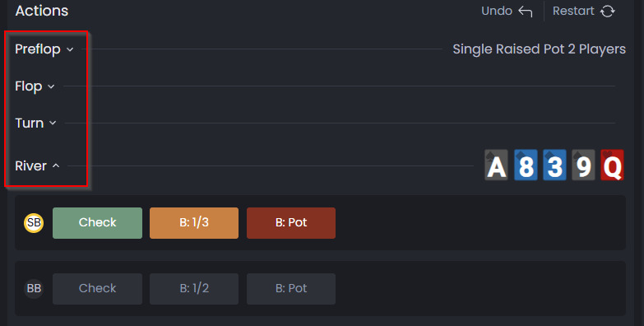Viewport: 644px width, 326px height.
Task: Select the red Queen board card
Action: click(x=612, y=165)
